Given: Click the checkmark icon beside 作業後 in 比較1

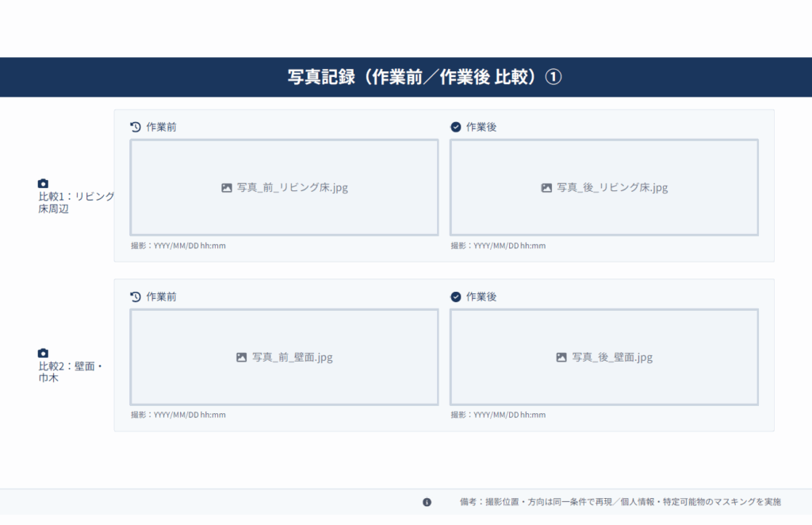Looking at the screenshot, I should [x=454, y=125].
